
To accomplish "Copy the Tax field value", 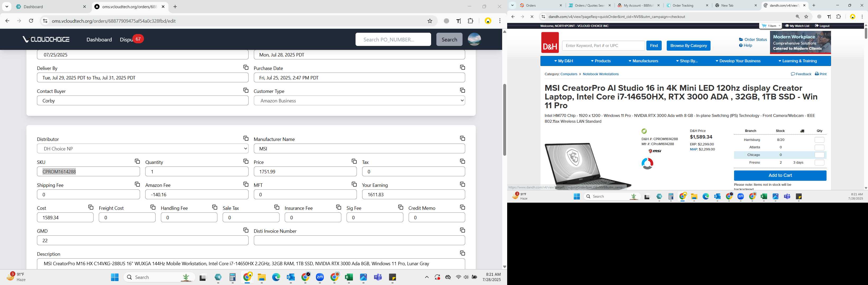I will [x=462, y=161].
